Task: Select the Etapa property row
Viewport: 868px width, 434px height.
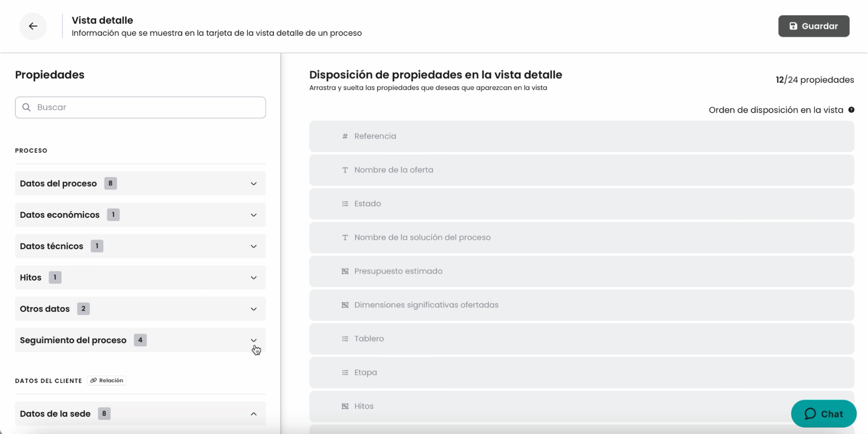Action: pyautogui.click(x=581, y=373)
